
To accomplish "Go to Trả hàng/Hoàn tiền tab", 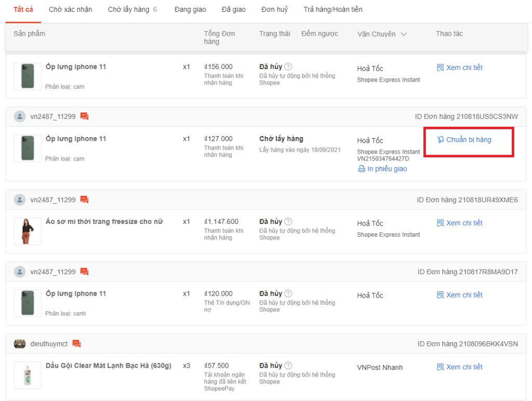I will [x=333, y=9].
